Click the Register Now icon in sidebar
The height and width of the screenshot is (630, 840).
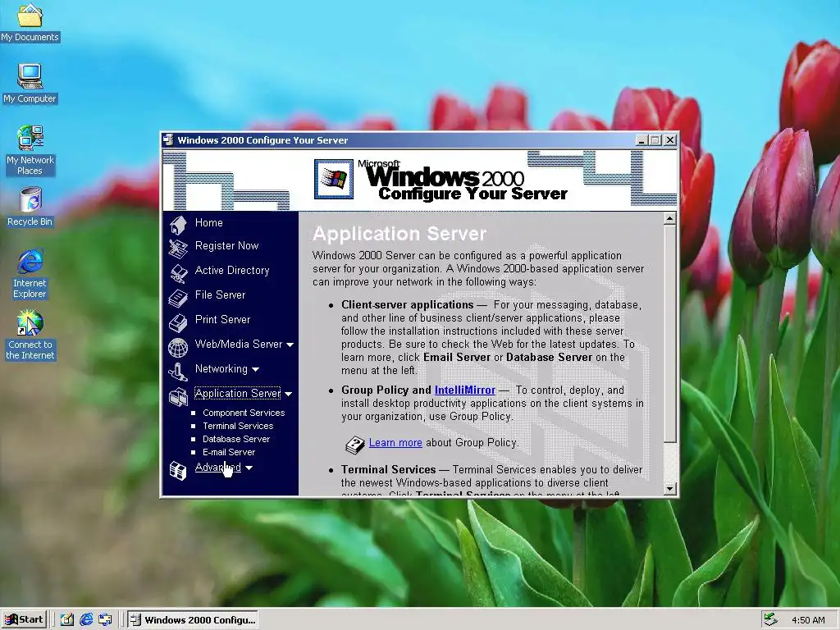[178, 249]
